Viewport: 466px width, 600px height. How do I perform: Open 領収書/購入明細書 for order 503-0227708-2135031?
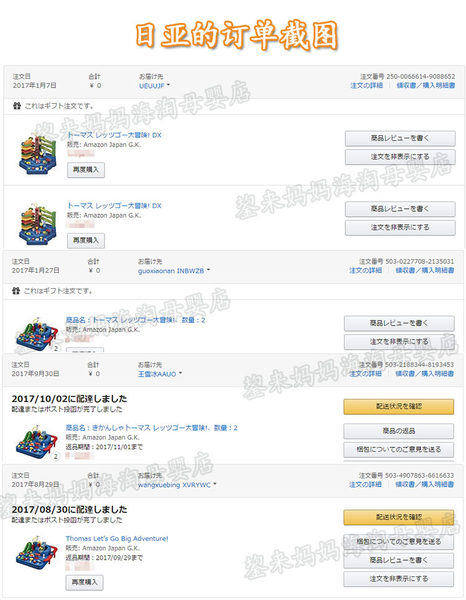point(425,270)
